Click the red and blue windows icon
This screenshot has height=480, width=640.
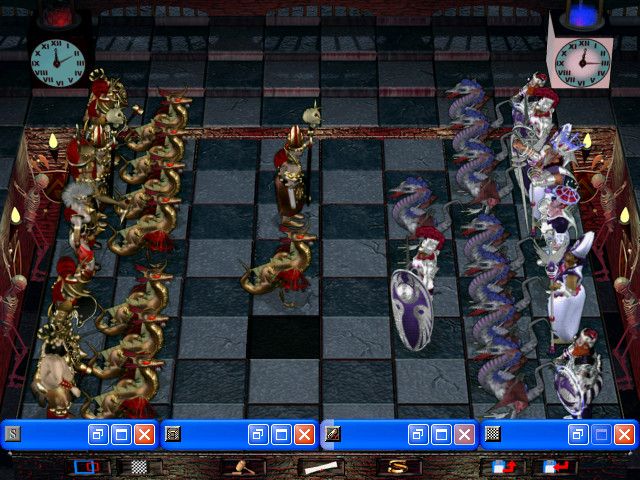tap(89, 466)
